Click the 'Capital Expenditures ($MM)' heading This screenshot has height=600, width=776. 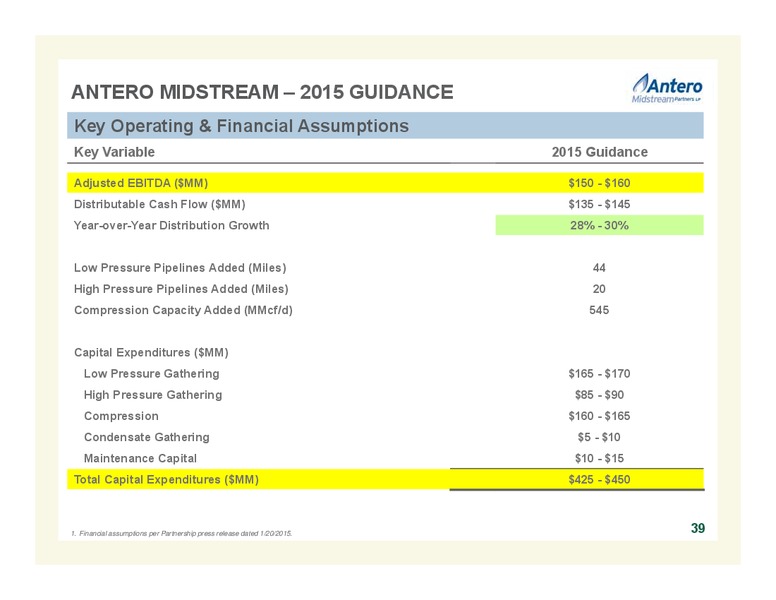151,352
